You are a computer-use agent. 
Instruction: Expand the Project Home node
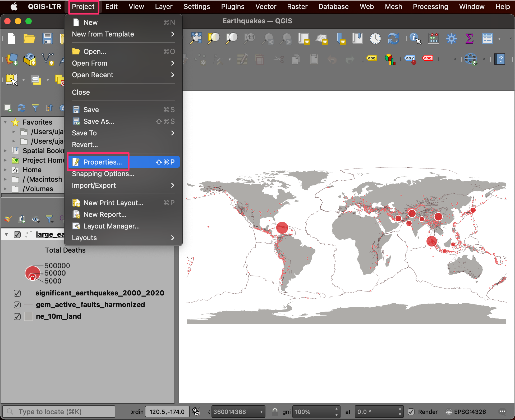point(5,160)
